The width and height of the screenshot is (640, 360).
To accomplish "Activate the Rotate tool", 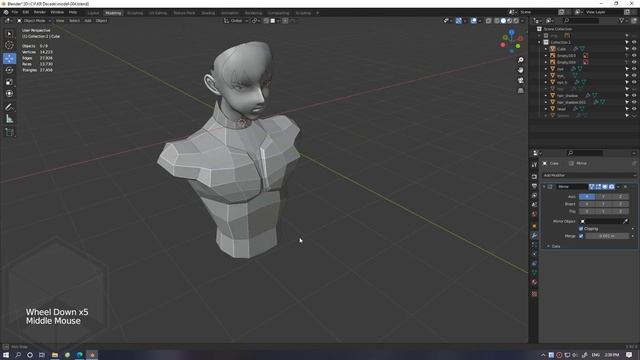I will [9, 70].
